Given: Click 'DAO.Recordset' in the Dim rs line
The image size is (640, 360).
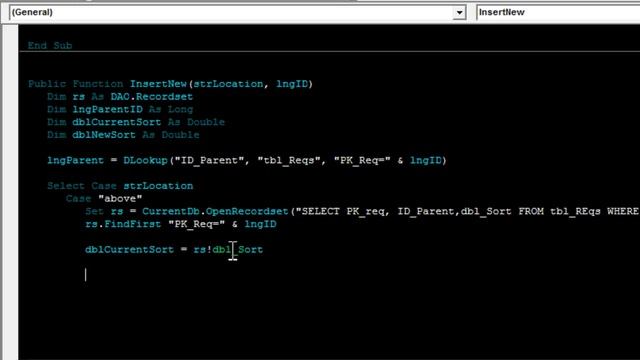Looking at the screenshot, I should coord(151,97).
